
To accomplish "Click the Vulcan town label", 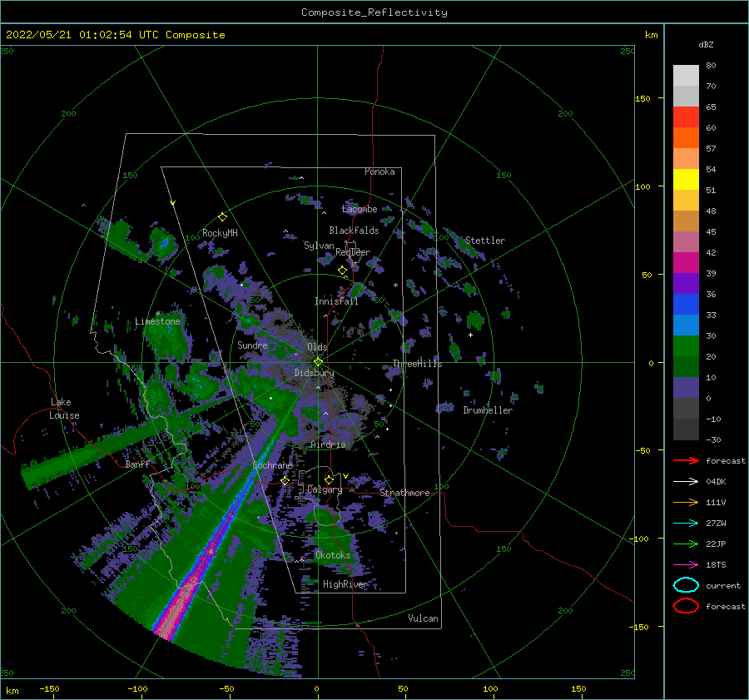I will click(423, 618).
